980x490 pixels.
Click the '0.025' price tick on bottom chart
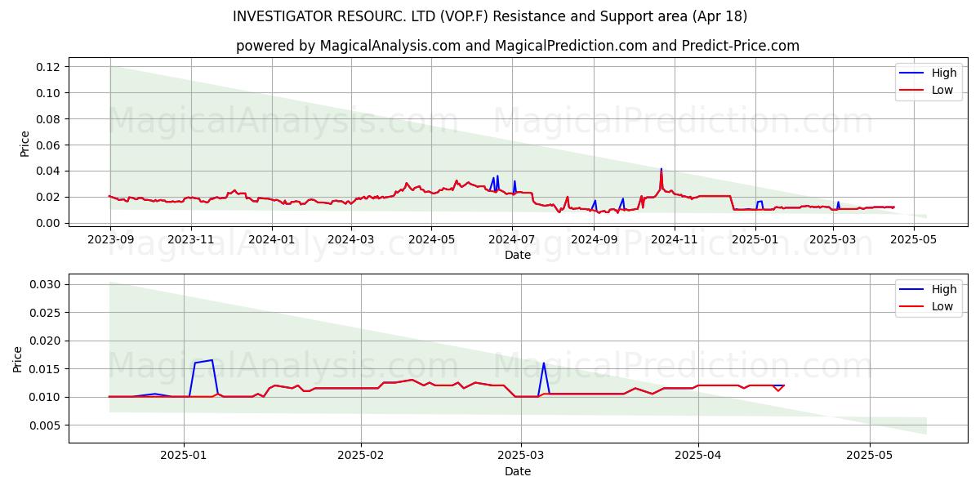pyautogui.click(x=45, y=313)
